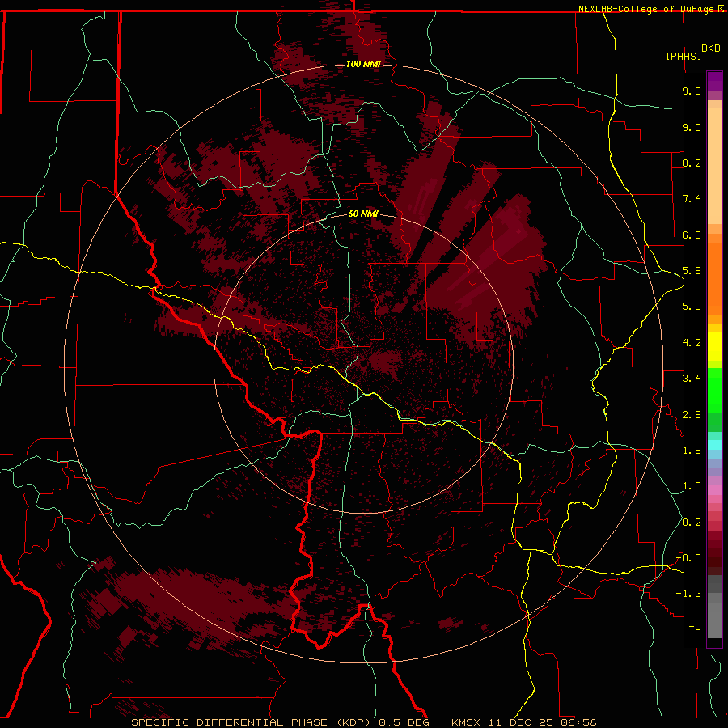Click the 3.4 scale value
This screenshot has width=728, height=728.
(692, 379)
